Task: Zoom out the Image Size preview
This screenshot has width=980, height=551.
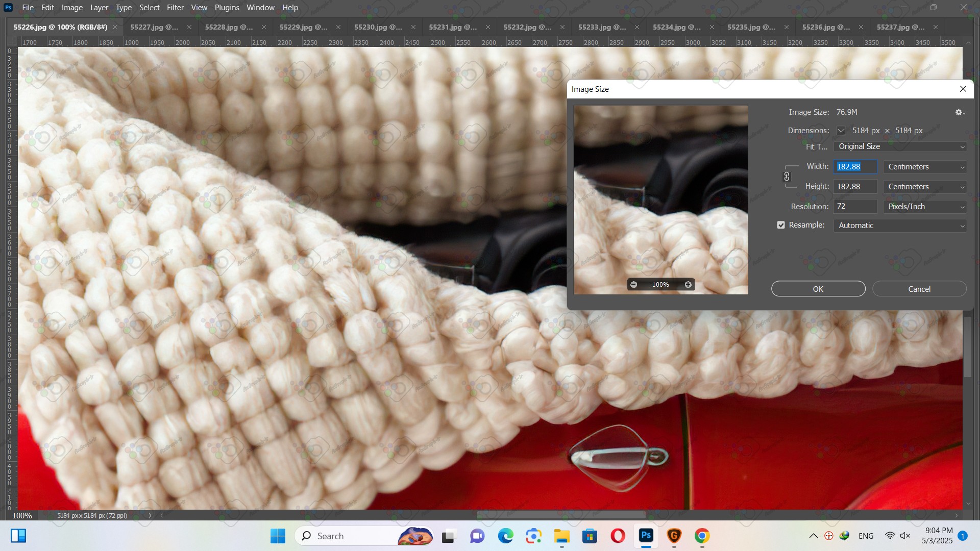Action: point(633,285)
